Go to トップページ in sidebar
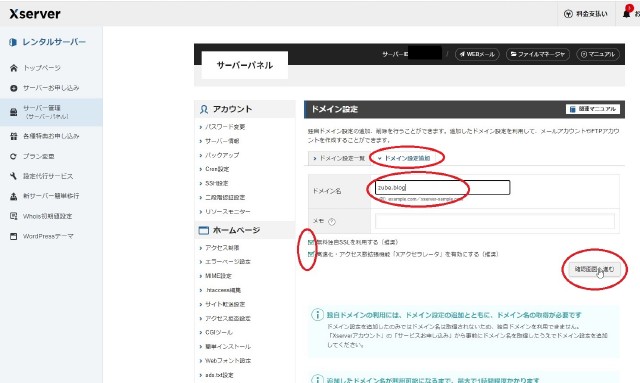 (42, 68)
